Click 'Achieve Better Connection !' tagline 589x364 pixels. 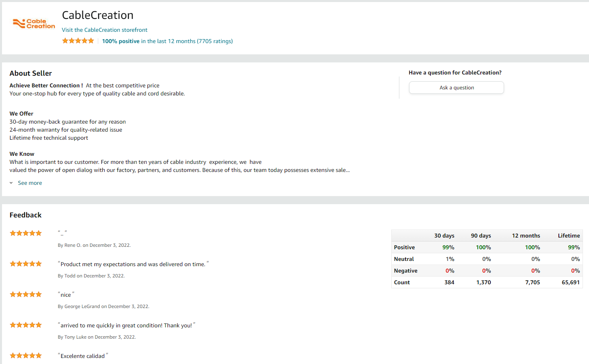(x=46, y=85)
